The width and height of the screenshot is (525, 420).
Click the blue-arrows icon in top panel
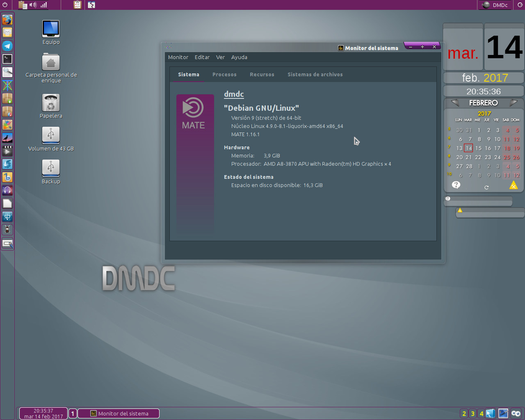pos(91,5)
